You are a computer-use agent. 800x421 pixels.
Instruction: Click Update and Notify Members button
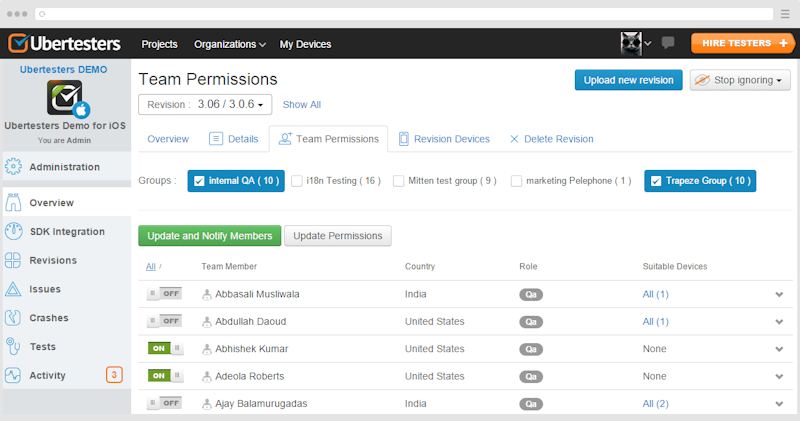click(x=209, y=236)
